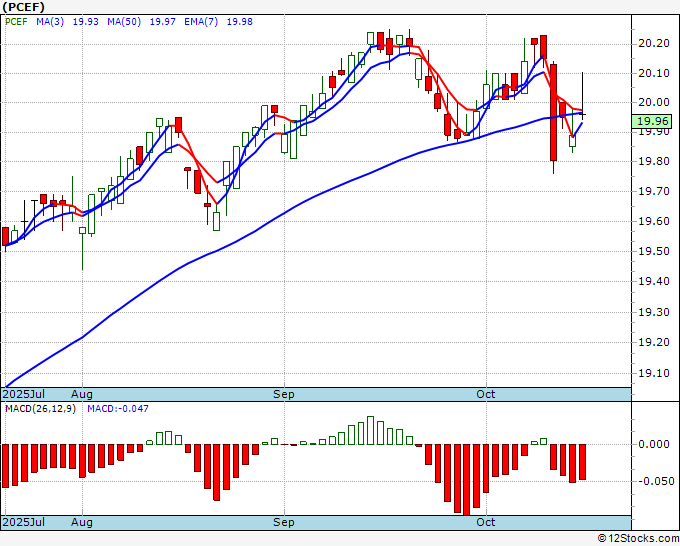This screenshot has width=680, height=546.
Task: Select the EMA(7) legend label
Action: point(201,22)
